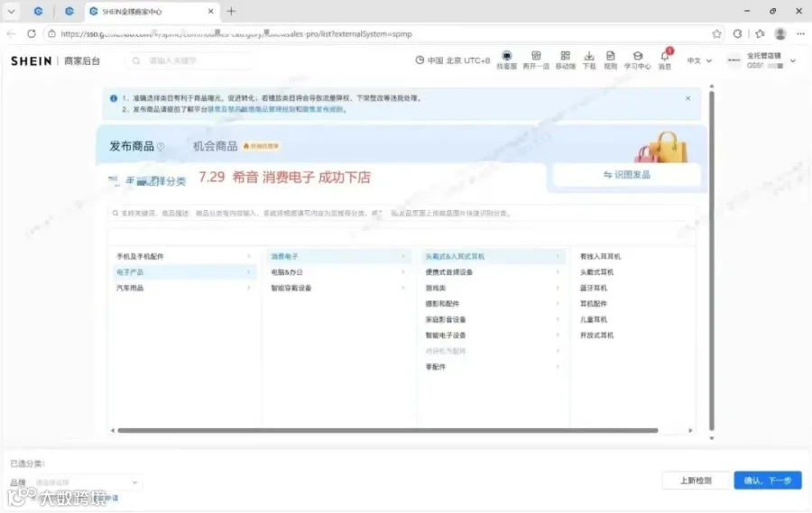Open the 品牌 brand select dropdown
The height and width of the screenshot is (513, 812).
(x=86, y=482)
